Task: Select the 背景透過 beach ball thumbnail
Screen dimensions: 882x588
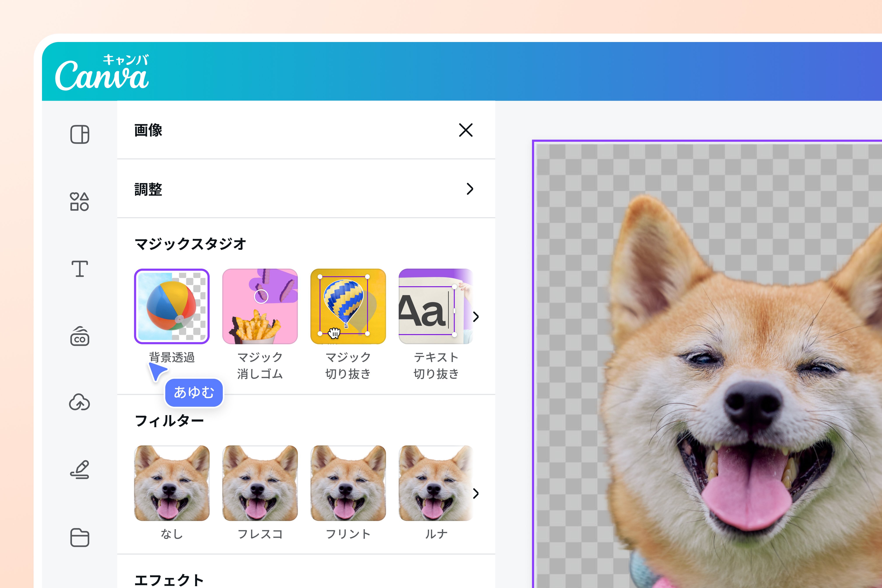Action: (172, 306)
